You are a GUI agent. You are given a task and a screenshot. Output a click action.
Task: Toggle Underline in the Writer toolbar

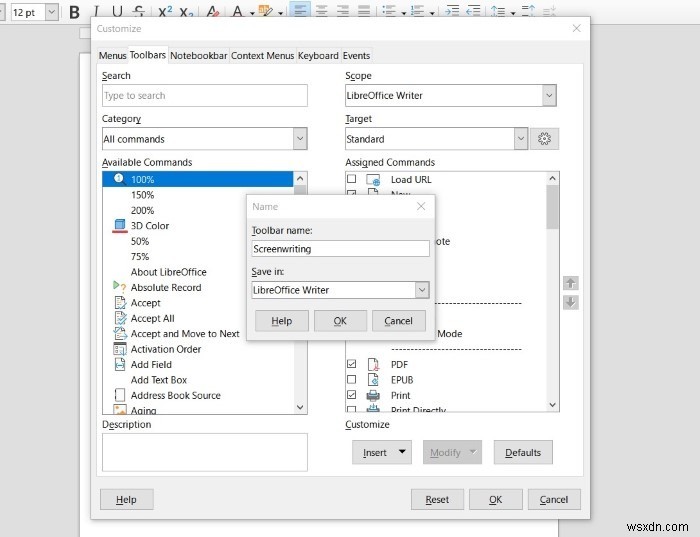point(117,12)
